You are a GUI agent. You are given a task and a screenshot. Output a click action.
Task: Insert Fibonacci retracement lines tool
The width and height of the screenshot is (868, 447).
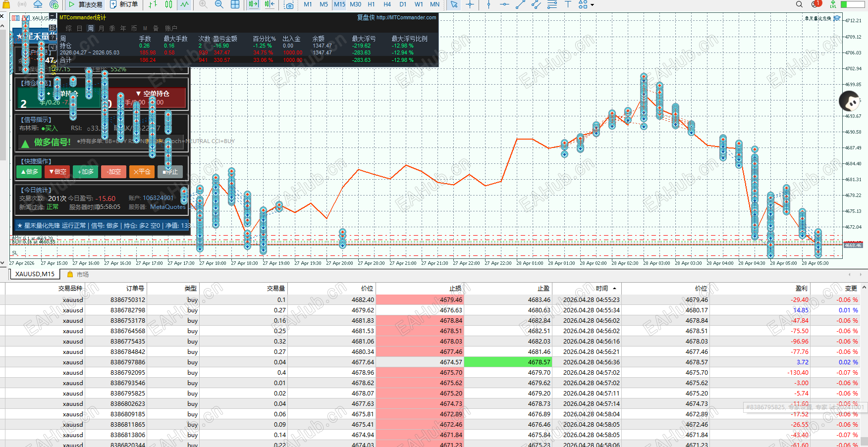[x=552, y=4]
